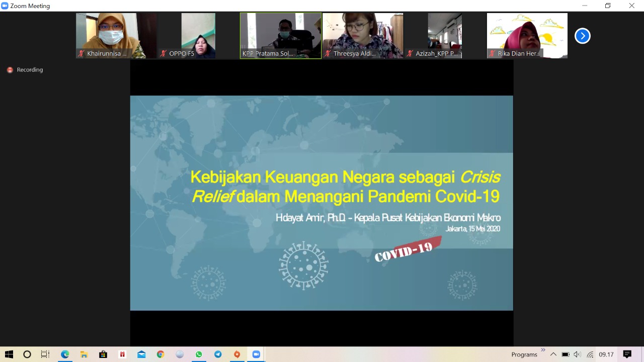The image size is (644, 362).
Task: Open the notification action center
Action: (x=627, y=354)
